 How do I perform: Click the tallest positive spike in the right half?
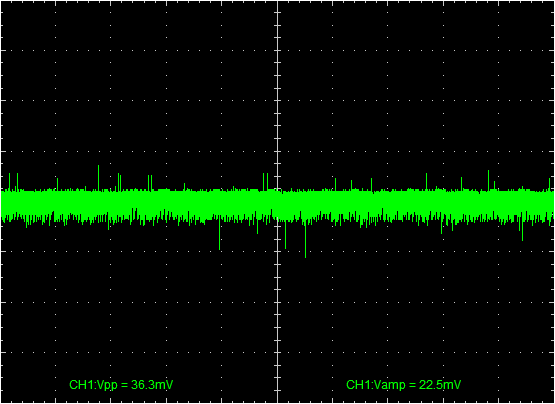tap(488, 181)
